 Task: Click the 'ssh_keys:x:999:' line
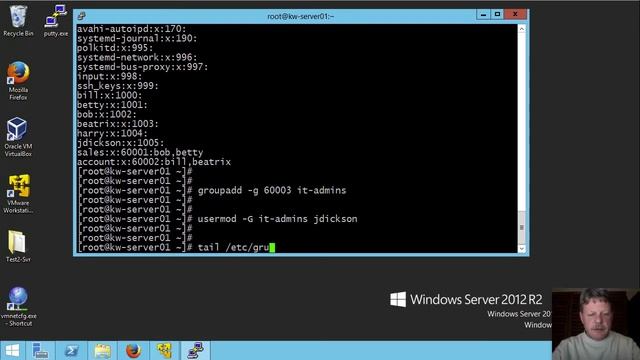pos(118,86)
